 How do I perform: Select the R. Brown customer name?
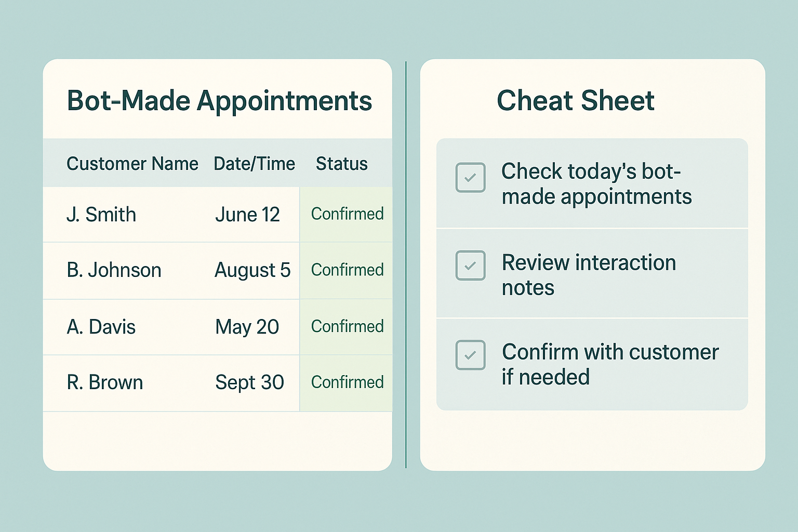105,382
